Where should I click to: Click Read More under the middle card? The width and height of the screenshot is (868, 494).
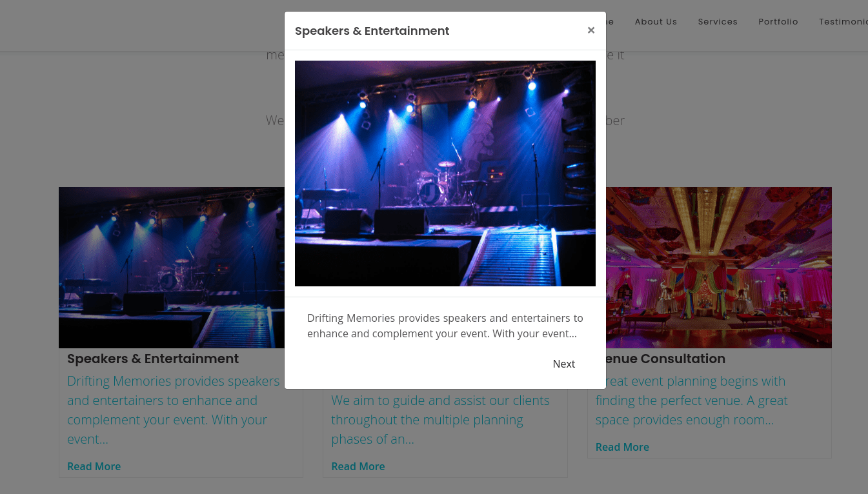point(358,466)
